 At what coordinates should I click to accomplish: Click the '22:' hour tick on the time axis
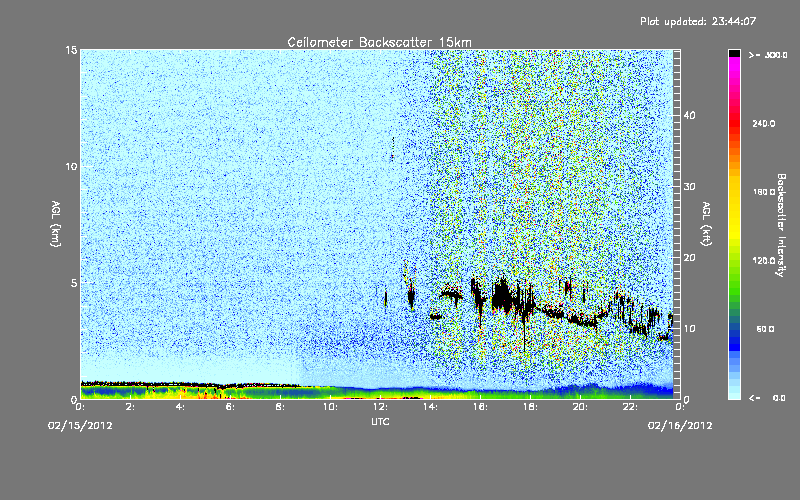630,407
